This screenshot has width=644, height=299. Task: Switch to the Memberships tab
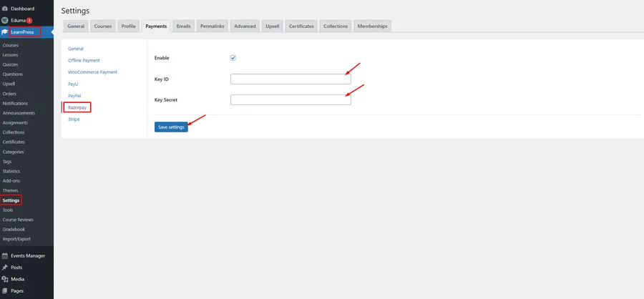[373, 26]
